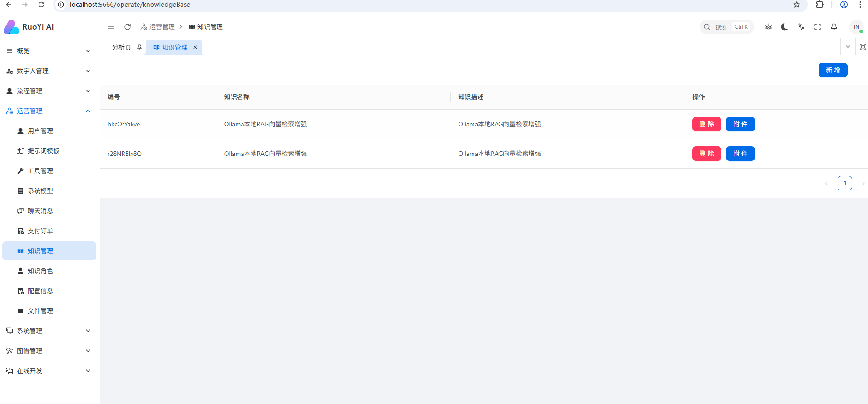Go to page 1 in pagination

click(x=845, y=183)
